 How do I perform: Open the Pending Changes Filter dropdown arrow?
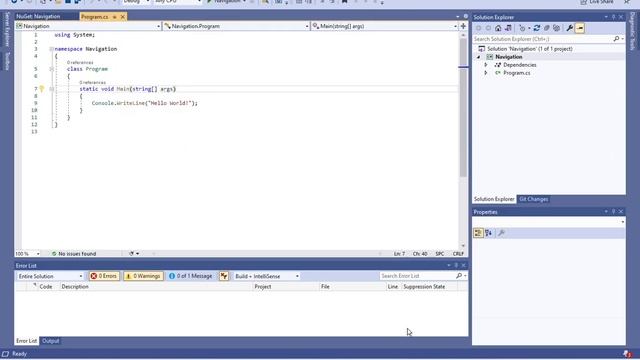529,28
